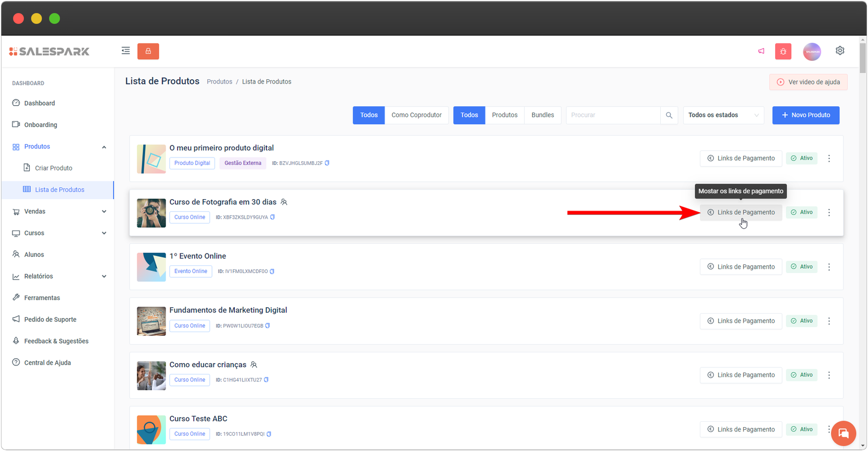Click the orange lock icon button

coord(148,51)
